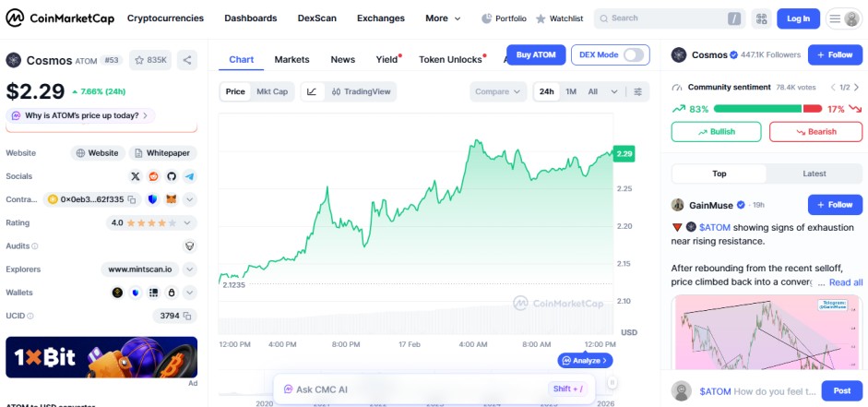The height and width of the screenshot is (407, 868).
Task: Expand the contracts list chevron
Action: 190,199
